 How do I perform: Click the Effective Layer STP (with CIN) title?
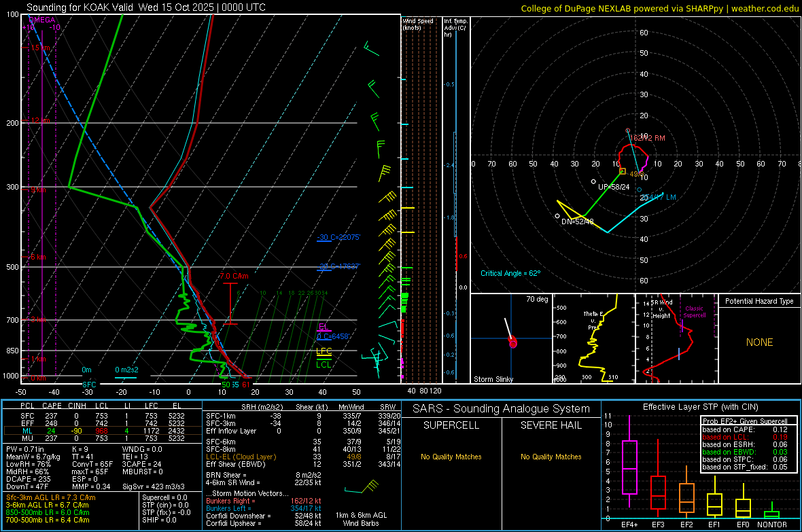(x=700, y=407)
